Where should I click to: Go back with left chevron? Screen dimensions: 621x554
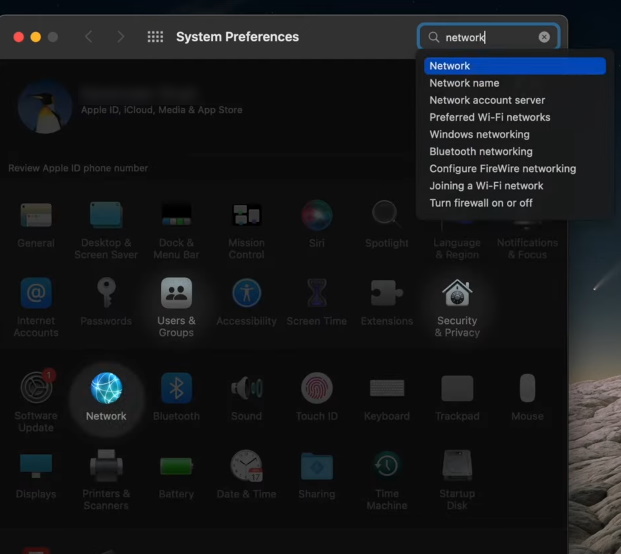coord(89,37)
